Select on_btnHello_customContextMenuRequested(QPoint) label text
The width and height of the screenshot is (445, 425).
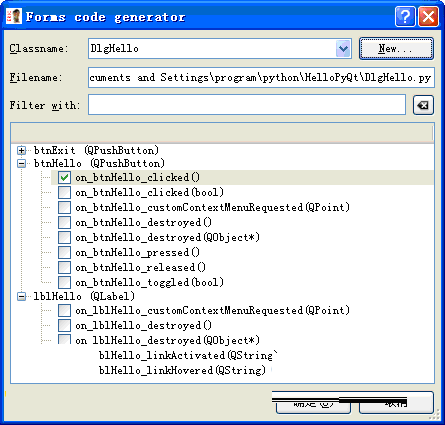(x=212, y=207)
